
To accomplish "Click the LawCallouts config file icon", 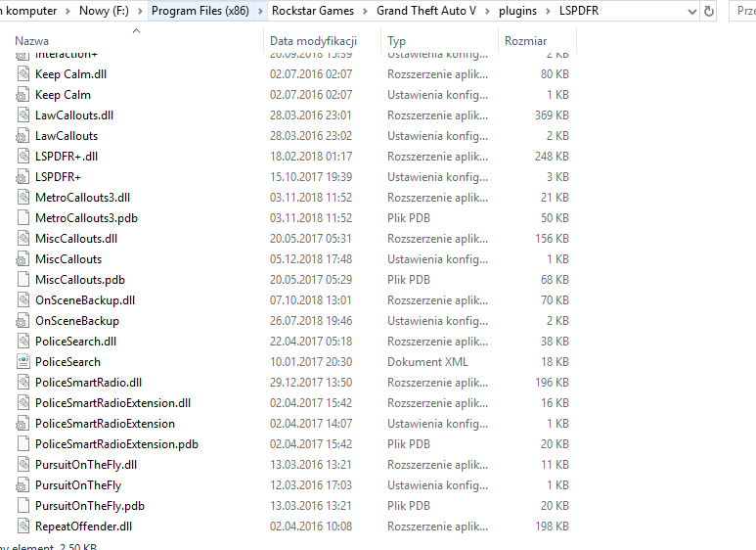I will 22,136.
